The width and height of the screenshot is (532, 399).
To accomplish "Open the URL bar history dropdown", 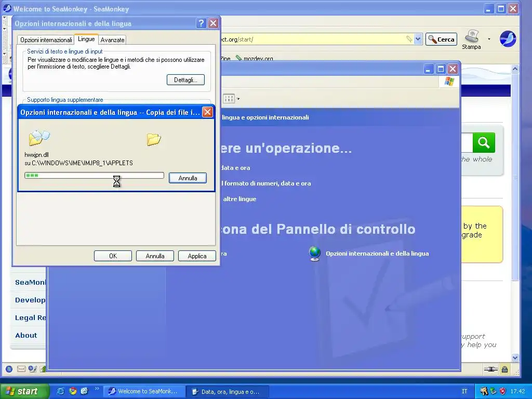I will [x=418, y=39].
